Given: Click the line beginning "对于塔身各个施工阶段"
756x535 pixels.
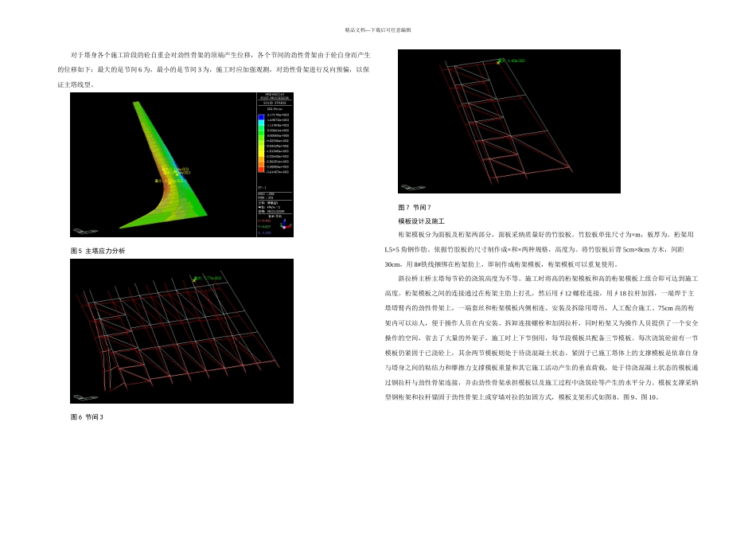Looking at the screenshot, I should tap(220, 55).
